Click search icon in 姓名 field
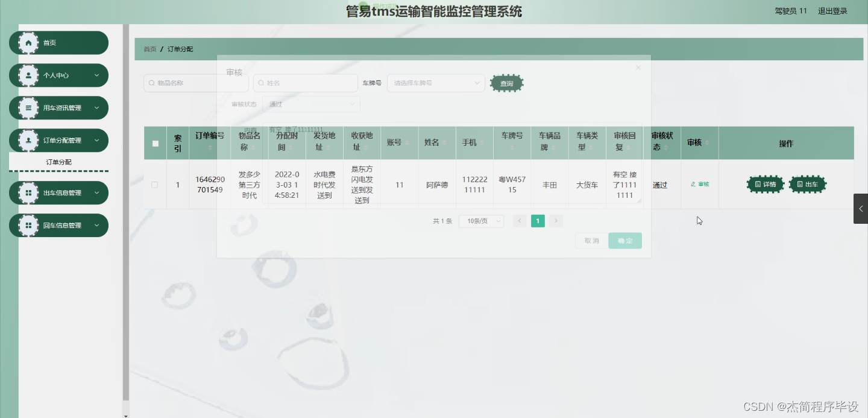Image resolution: width=868 pixels, height=418 pixels. [262, 83]
